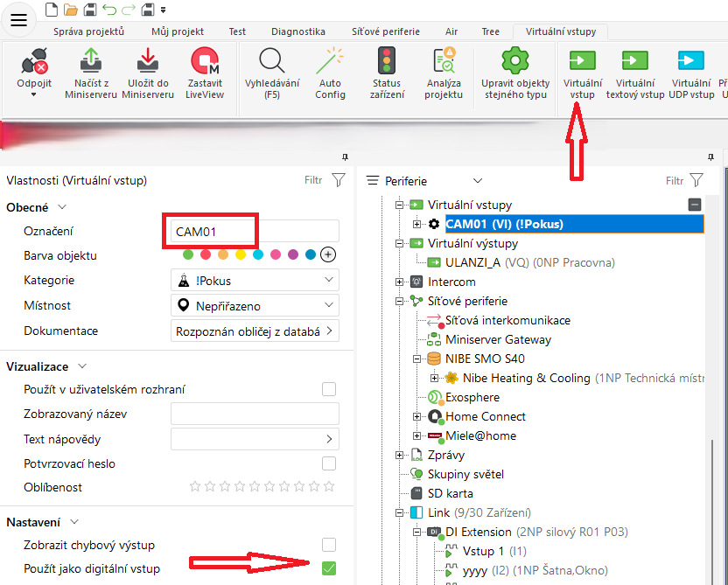Image resolution: width=728 pixels, height=585 pixels.
Task: Open Status zařízení traffic light icon
Action: coord(386,64)
